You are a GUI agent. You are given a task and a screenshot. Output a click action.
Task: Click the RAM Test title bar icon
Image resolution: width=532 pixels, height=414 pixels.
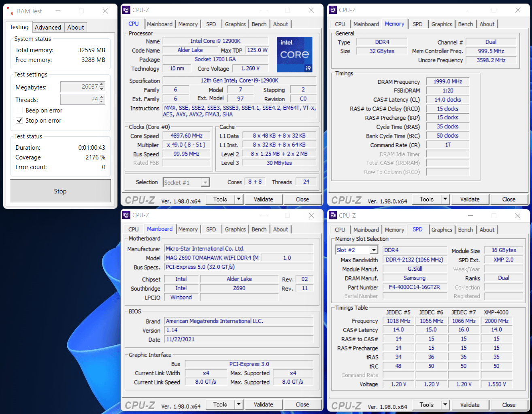[x=9, y=11]
